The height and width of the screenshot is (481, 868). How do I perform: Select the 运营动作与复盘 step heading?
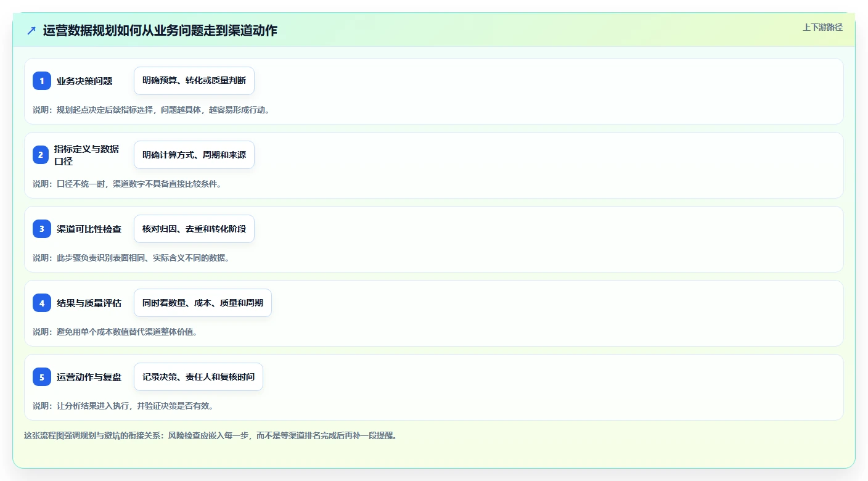point(89,377)
